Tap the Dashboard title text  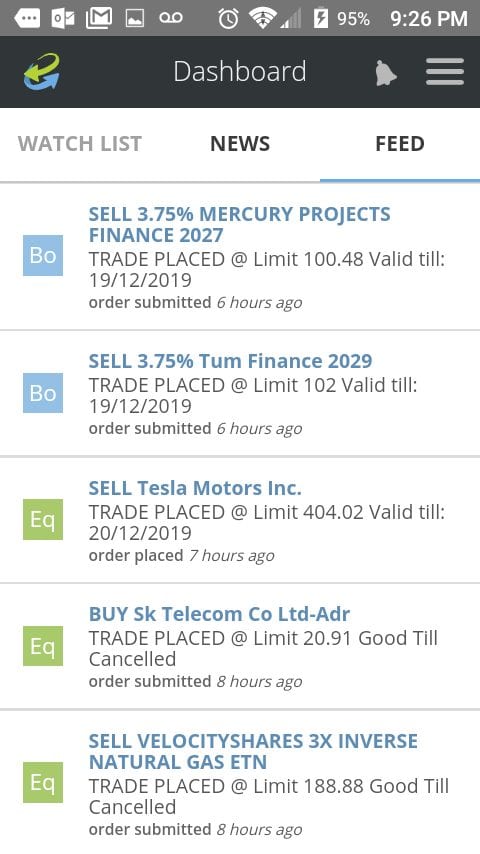(x=240, y=72)
